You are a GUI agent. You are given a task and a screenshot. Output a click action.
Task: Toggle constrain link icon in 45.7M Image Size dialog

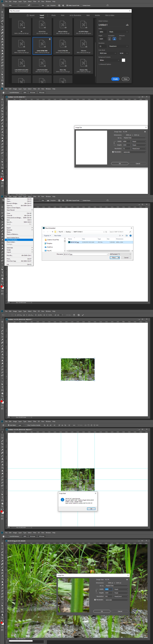coord(96,591)
